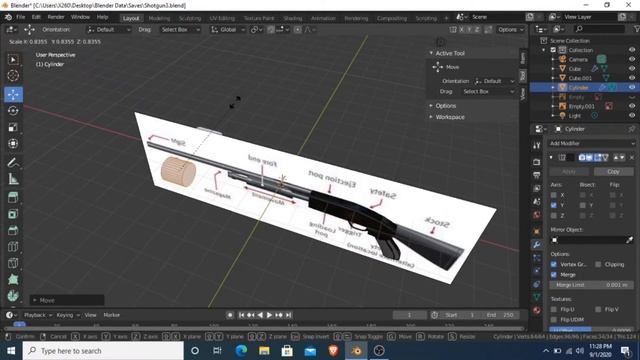Select the Spin tool
Image resolution: width=640 pixels, height=360 pixels.
pyautogui.click(x=13, y=296)
